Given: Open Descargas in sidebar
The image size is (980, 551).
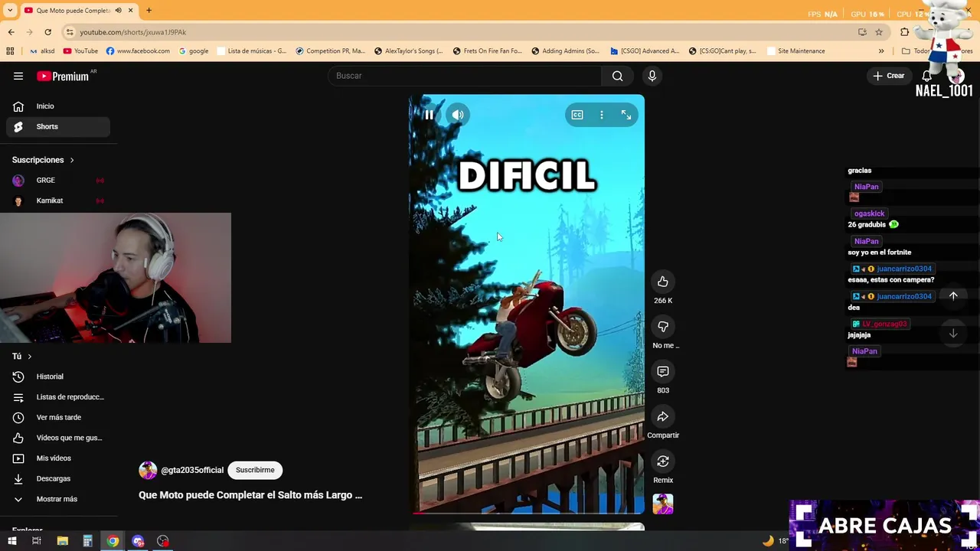Looking at the screenshot, I should tap(58, 478).
